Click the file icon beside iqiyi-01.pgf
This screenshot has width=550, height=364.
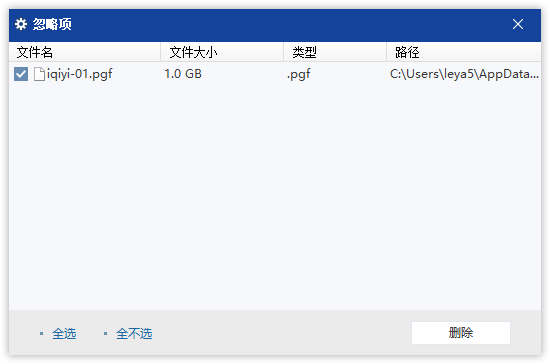[39, 74]
